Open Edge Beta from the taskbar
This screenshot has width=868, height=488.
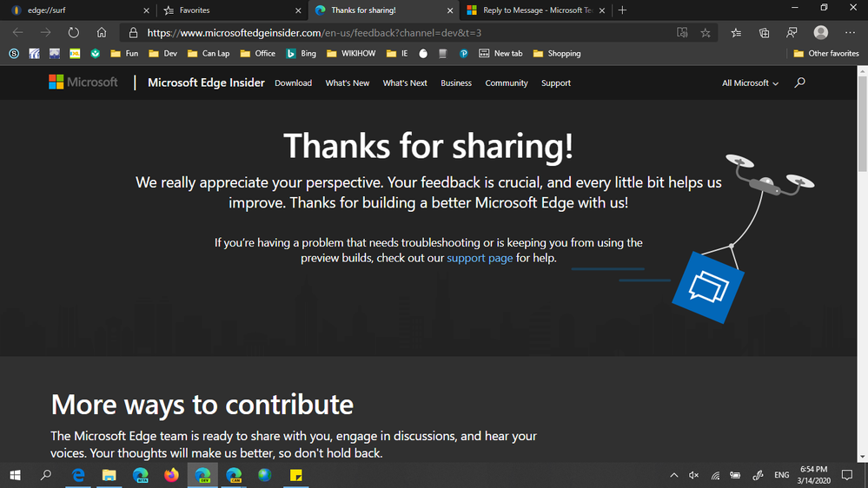pos(141,475)
